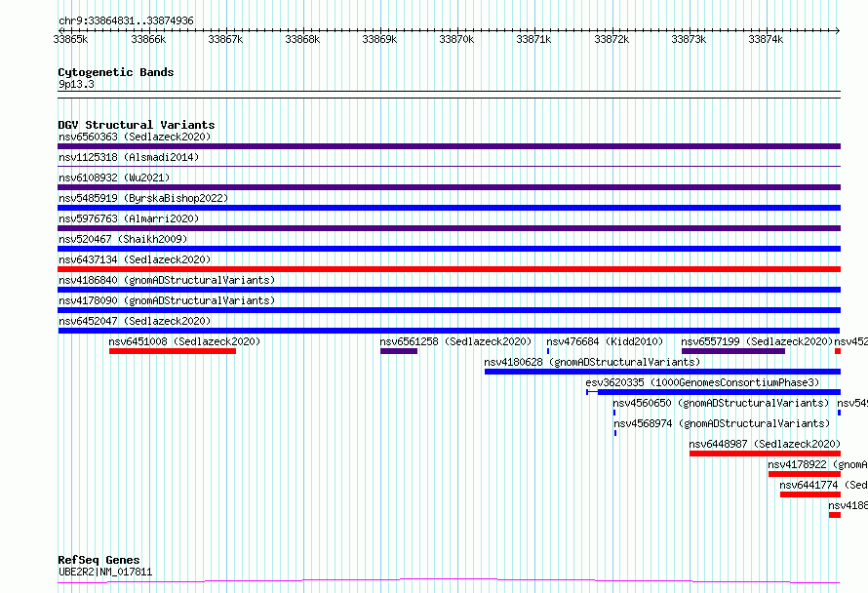Screen dimensions: 868x593
Task: Select the blue nsv4180628 gnomAD variant bar
Action: click(662, 372)
